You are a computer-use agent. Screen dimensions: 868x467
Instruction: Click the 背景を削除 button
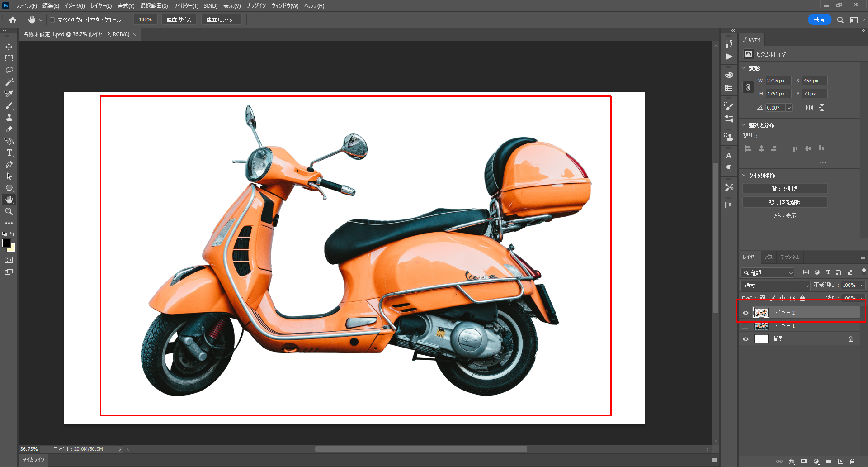(x=785, y=189)
